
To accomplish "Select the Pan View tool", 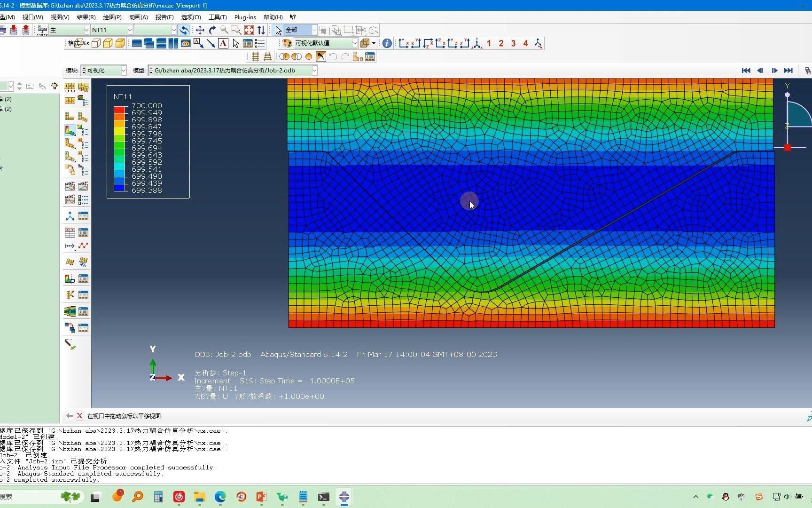I will click(200, 30).
